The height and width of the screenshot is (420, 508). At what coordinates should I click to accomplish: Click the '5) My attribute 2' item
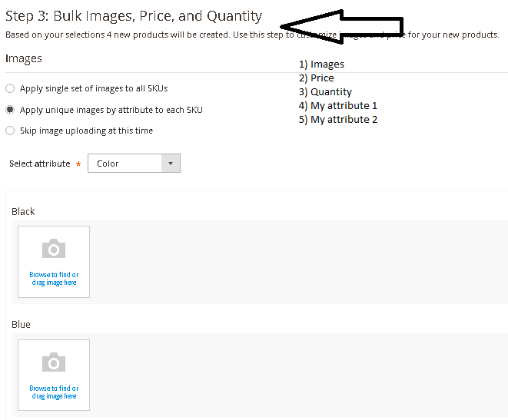[x=338, y=120]
